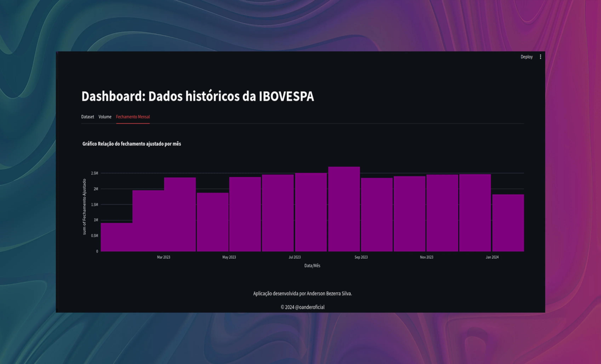Select the Fechamento Mensal tab
601x364 pixels.
click(133, 117)
